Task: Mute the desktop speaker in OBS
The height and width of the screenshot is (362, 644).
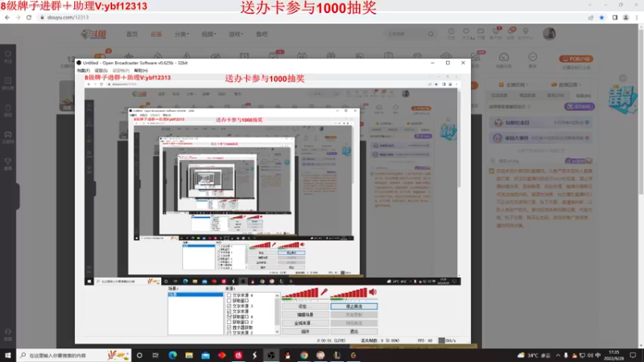Action: 373,292
